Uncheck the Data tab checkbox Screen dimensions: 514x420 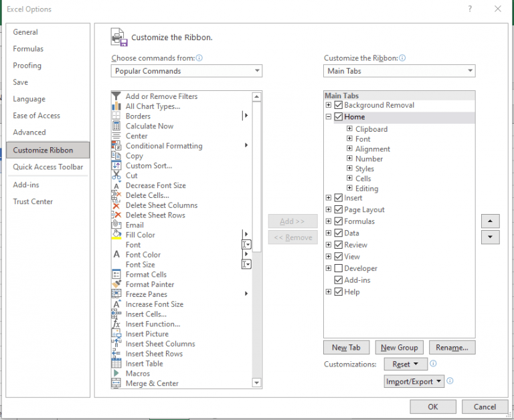(x=338, y=233)
